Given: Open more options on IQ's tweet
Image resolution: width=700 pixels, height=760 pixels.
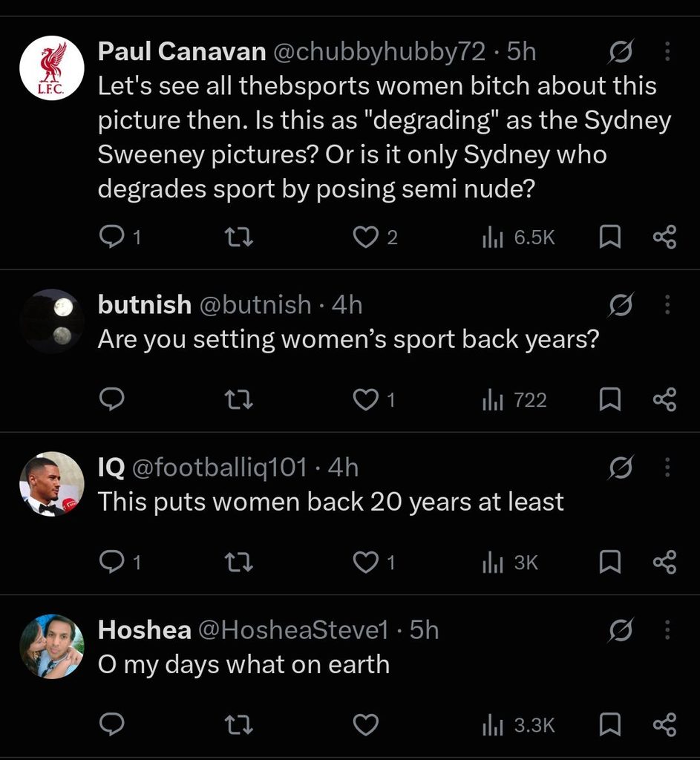Looking at the screenshot, I should click(x=667, y=468).
